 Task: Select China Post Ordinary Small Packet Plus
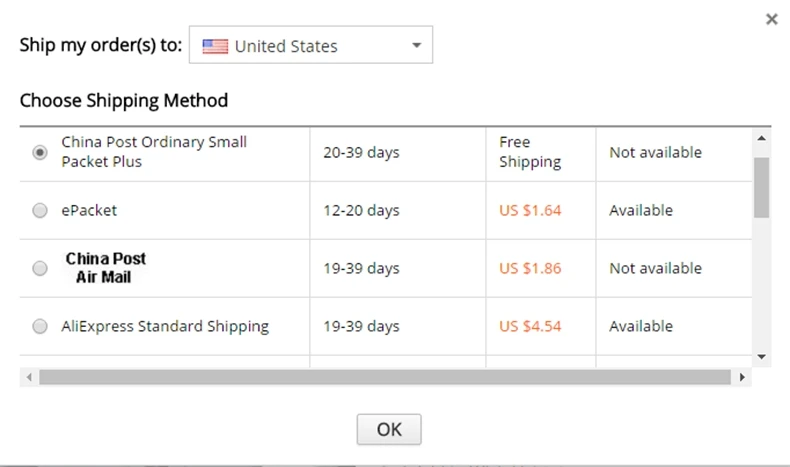tap(40, 153)
